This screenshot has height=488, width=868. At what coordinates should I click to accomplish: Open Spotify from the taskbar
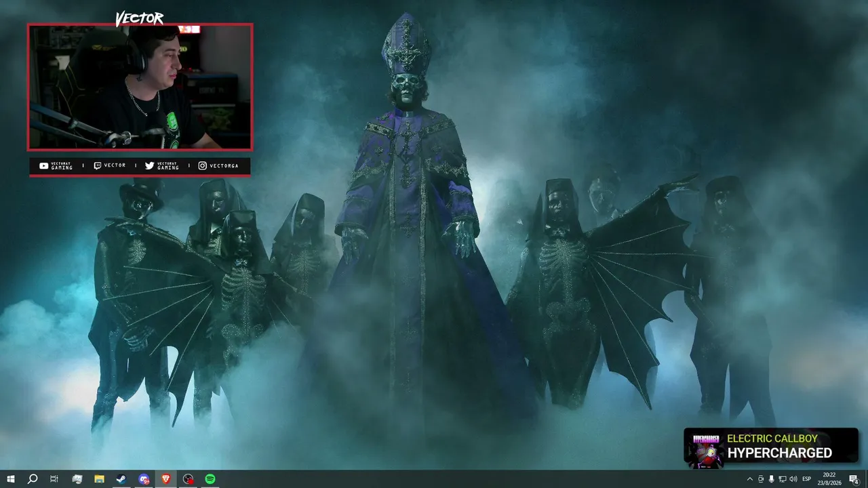(x=210, y=479)
